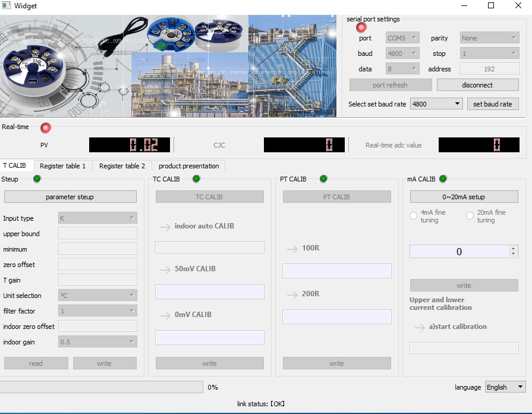The image size is (532, 414).
Task: Click the Real-time adc value display
Action: (479, 145)
